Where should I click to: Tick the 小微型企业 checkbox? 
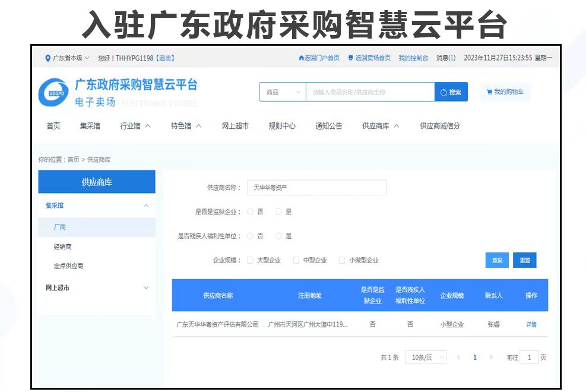[342, 260]
